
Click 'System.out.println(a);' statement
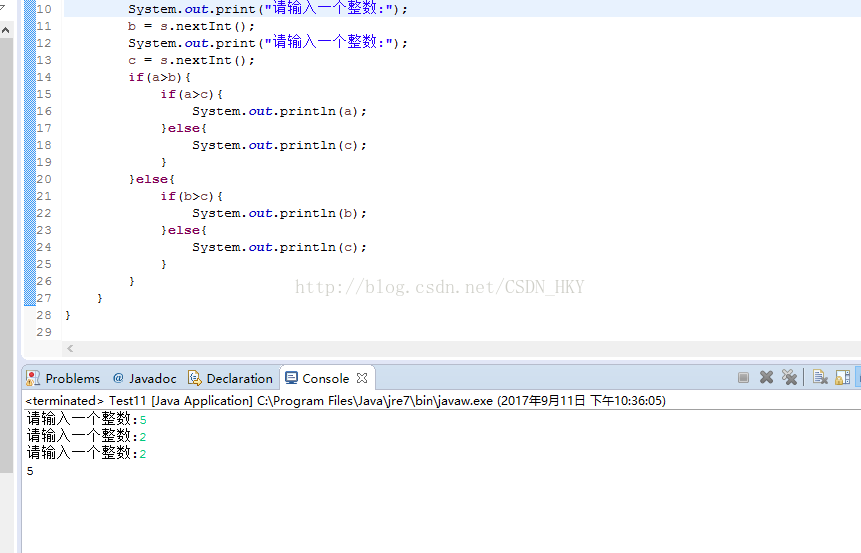point(279,111)
